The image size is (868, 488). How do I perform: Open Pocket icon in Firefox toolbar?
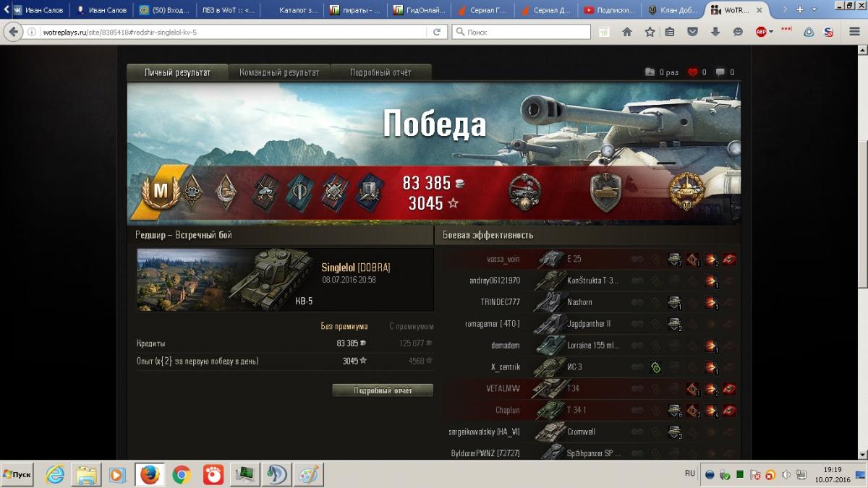pyautogui.click(x=693, y=32)
